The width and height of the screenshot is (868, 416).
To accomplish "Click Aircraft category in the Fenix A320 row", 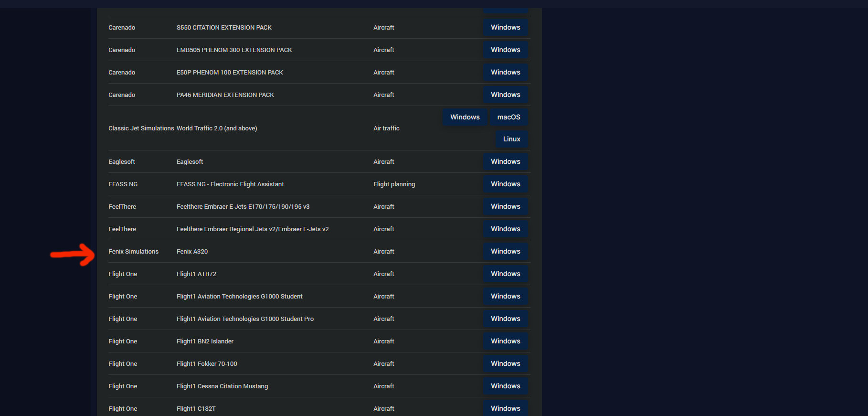I will tap(383, 252).
